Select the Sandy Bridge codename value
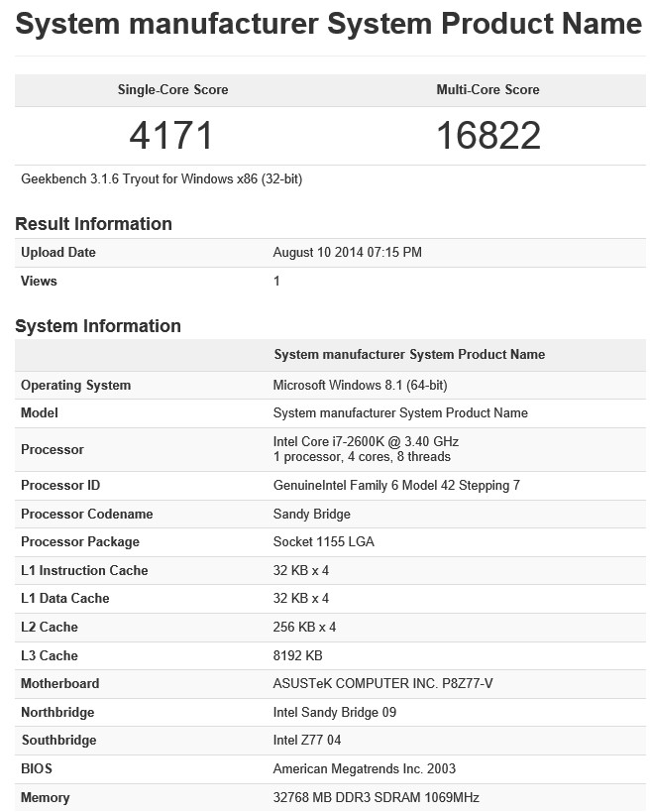The height and width of the screenshot is (812, 650). 311,514
